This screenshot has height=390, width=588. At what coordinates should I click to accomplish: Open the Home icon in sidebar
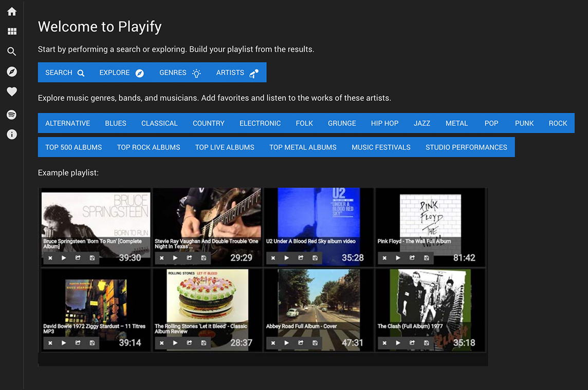click(x=12, y=12)
